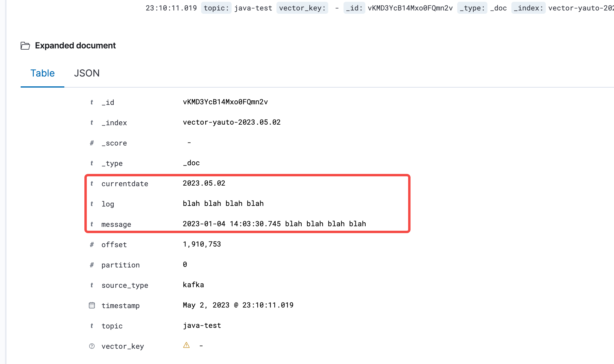Viewport: 614px width, 364px height.
Task: Switch to the JSON tab
Action: coord(87,73)
